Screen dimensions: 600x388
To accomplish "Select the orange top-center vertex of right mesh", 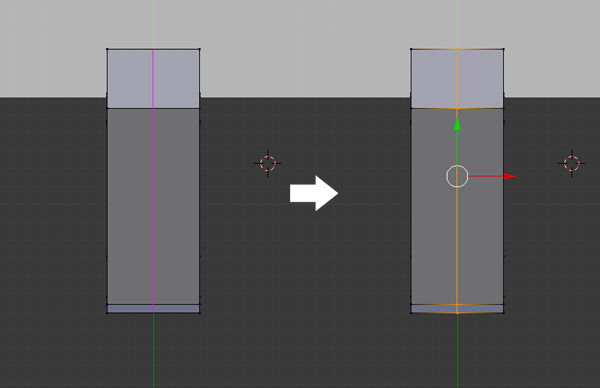I will pyautogui.click(x=457, y=49).
